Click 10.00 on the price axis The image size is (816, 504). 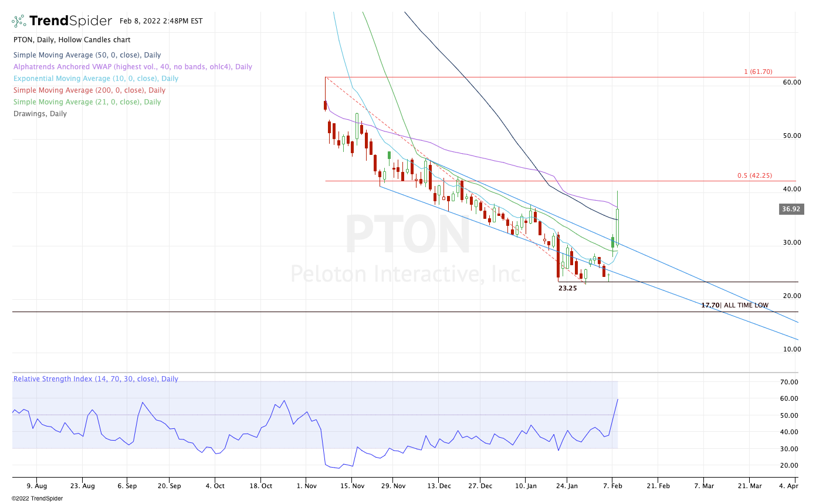coord(792,349)
